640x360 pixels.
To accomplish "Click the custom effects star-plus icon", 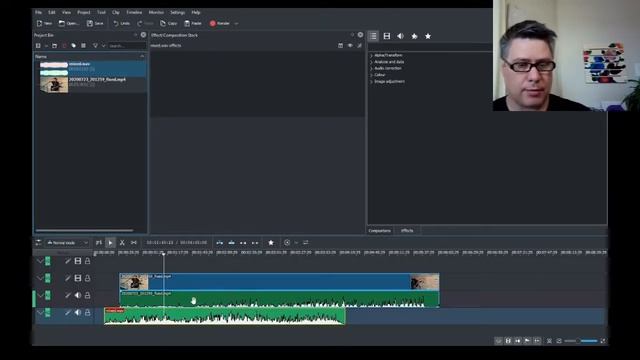I will (414, 36).
